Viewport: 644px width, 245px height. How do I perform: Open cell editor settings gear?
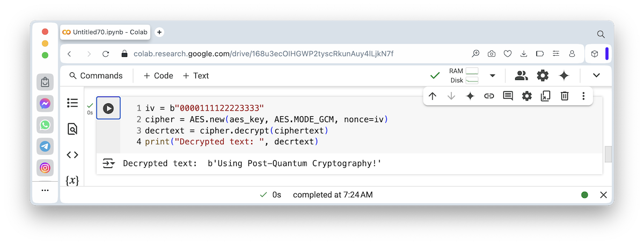point(527,96)
